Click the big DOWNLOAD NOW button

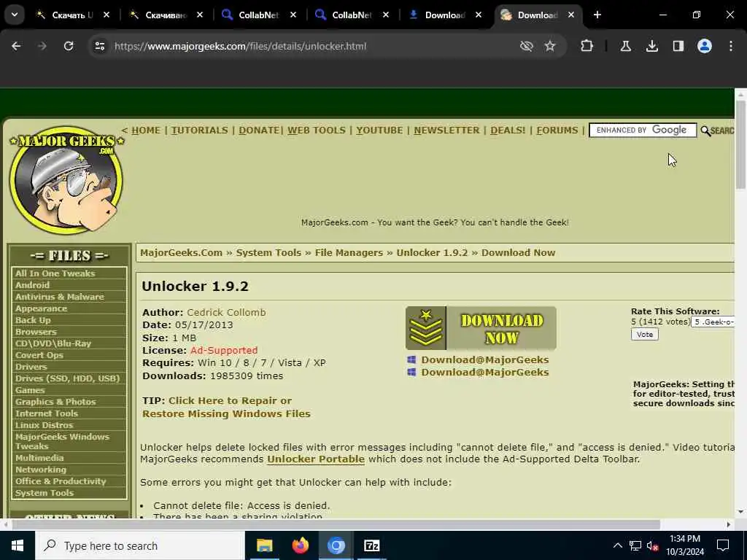481,328
